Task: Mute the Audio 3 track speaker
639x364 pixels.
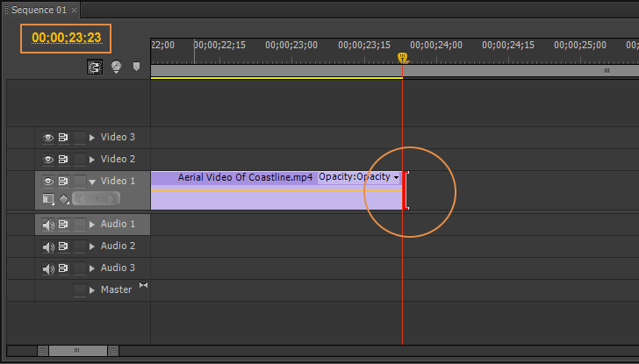Action: coord(48,268)
